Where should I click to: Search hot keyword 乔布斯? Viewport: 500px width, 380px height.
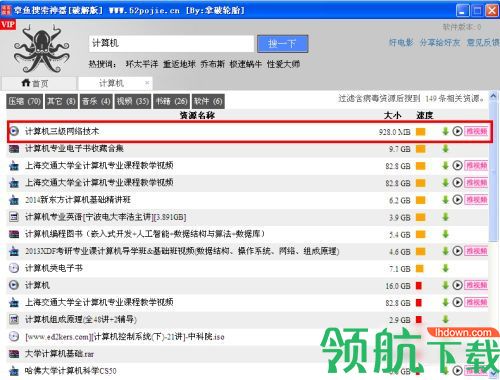click(x=212, y=64)
